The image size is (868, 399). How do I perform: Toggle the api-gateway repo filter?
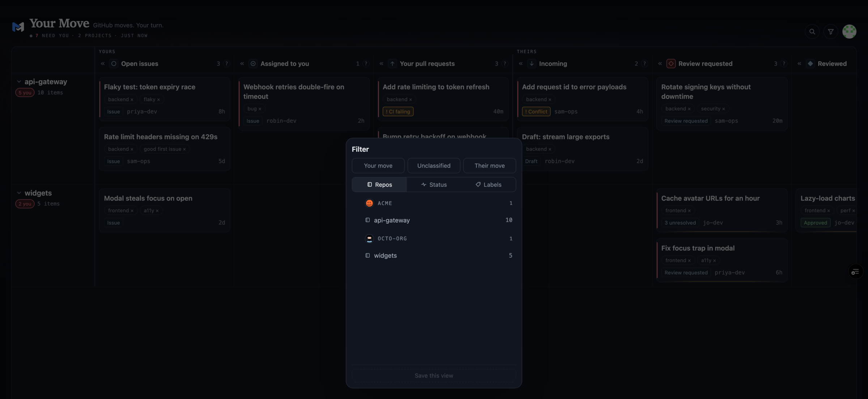tap(434, 220)
